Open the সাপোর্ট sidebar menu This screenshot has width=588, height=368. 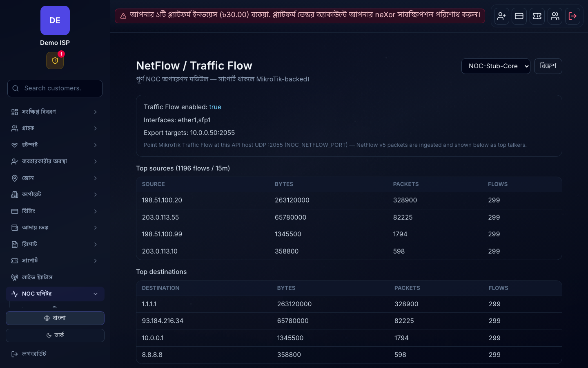tap(55, 261)
